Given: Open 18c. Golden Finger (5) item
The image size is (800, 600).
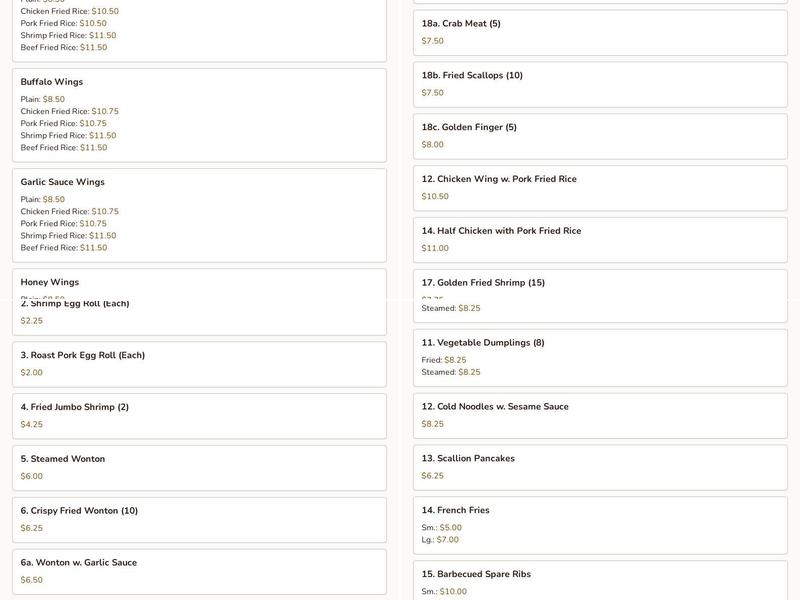Looking at the screenshot, I should click(600, 136).
